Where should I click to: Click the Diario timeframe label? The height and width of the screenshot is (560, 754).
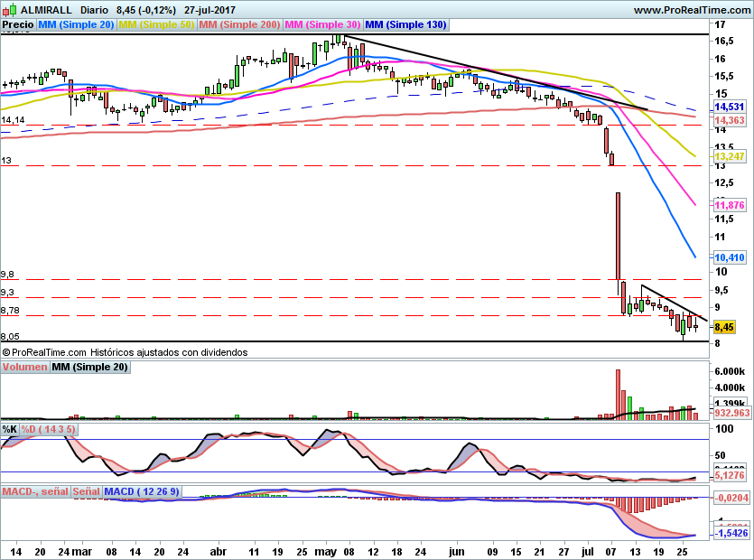(x=94, y=10)
